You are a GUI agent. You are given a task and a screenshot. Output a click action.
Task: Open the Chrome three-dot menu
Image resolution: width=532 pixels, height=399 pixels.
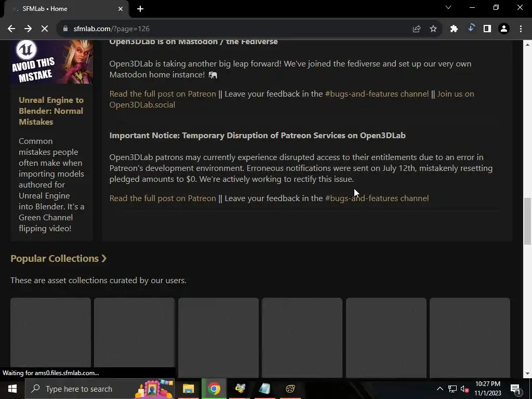click(521, 29)
